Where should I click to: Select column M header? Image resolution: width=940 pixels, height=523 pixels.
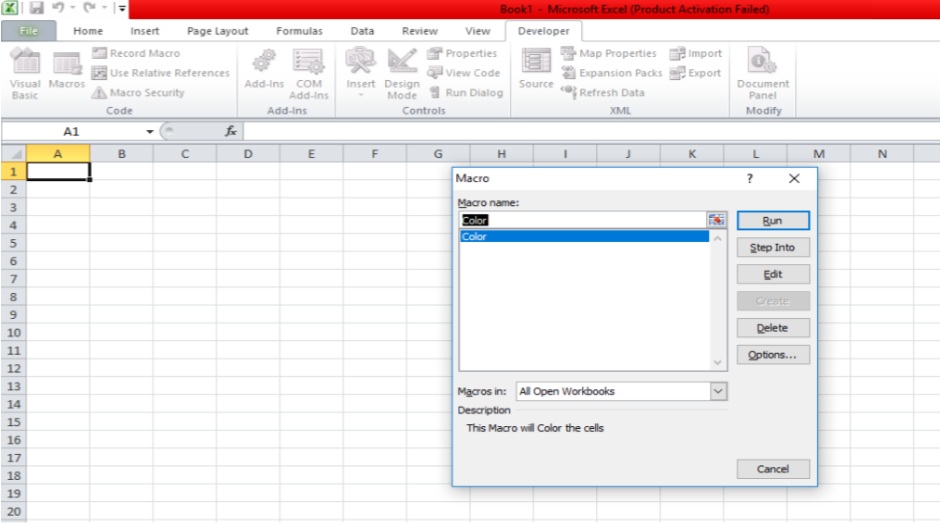tap(819, 154)
